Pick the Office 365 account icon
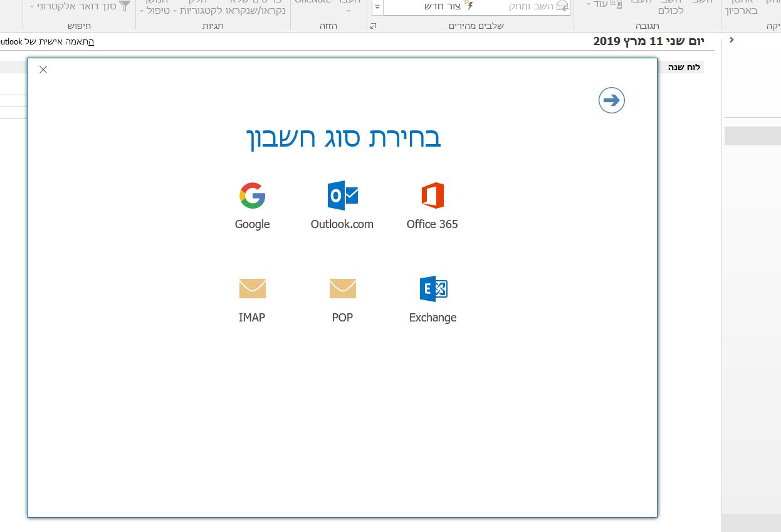Viewport: 781px width, 532px height. [x=432, y=196]
